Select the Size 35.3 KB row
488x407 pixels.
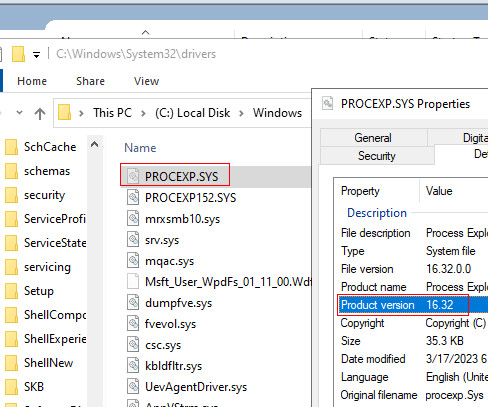(x=413, y=341)
